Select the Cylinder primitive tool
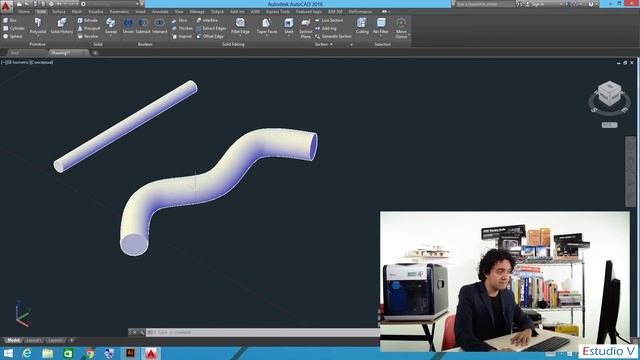 (13, 28)
